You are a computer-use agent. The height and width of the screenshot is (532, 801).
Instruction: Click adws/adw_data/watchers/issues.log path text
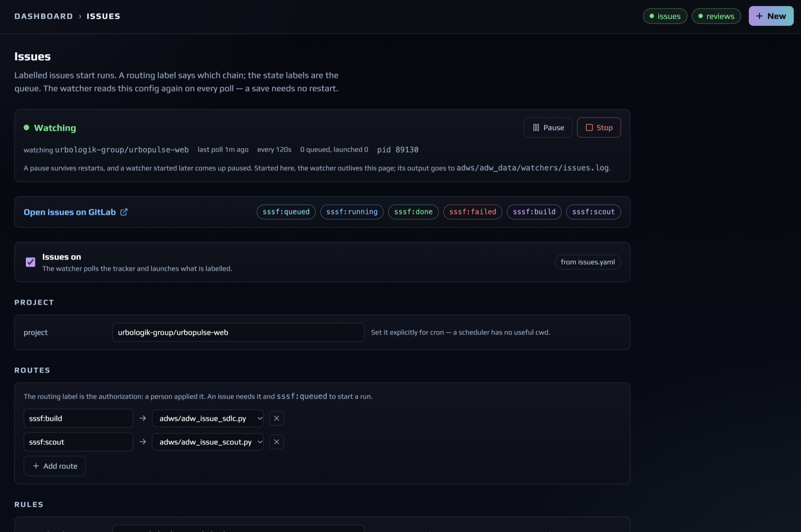532,168
